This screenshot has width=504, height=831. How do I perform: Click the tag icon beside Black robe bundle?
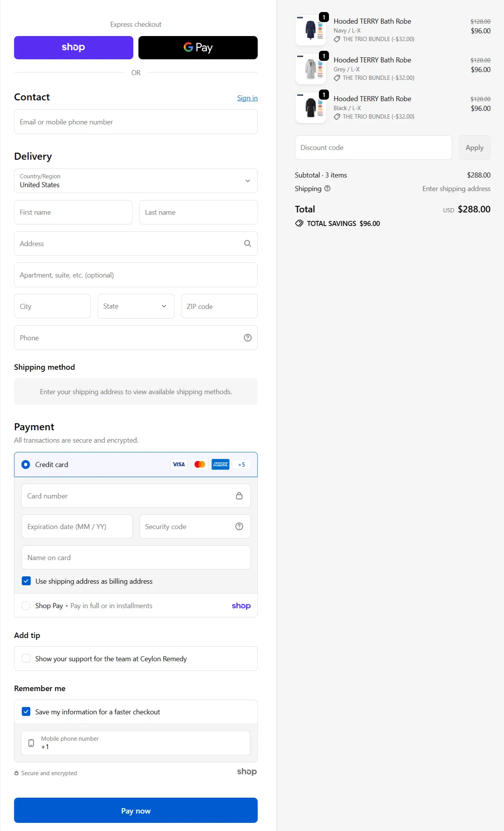337,117
